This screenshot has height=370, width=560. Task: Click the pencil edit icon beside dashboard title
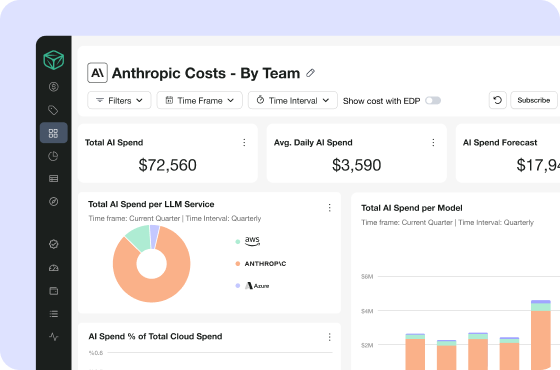tap(310, 73)
